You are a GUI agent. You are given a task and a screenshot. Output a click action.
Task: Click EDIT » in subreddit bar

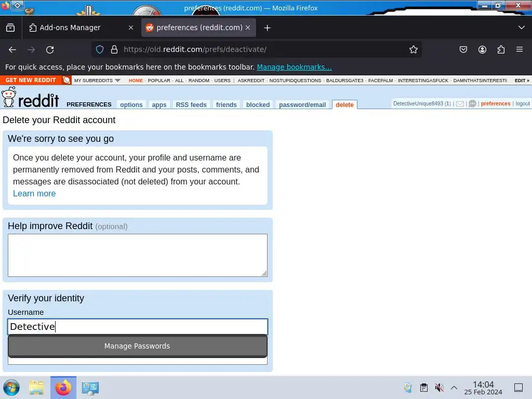click(522, 81)
